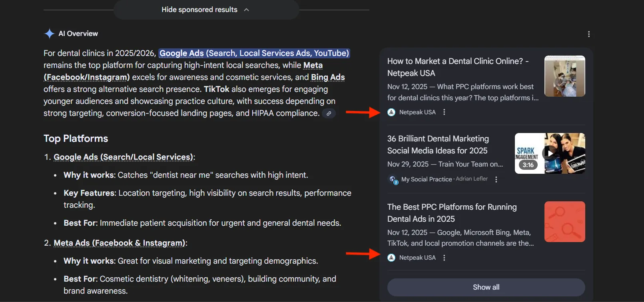This screenshot has height=302, width=644.
Task: Click the AI Overview sparkle icon
Action: pyautogui.click(x=49, y=34)
